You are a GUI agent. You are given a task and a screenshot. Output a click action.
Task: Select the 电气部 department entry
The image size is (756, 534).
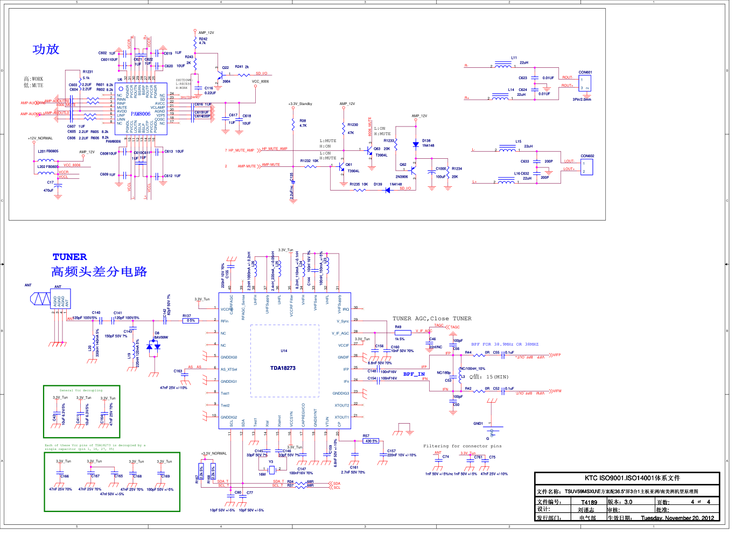587,518
